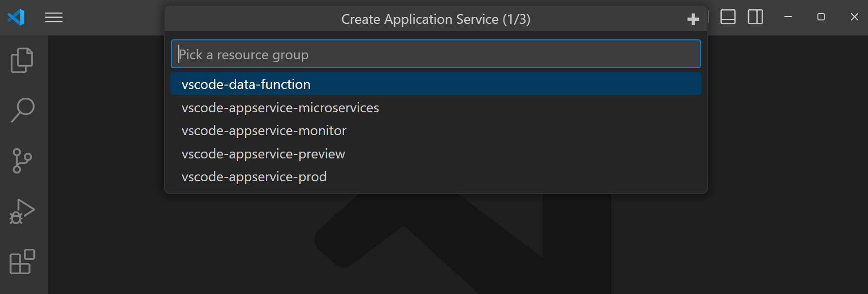Screen dimensions: 868x294
Task: Choose vscode-appservice-microservices from the list
Action: coord(280,107)
